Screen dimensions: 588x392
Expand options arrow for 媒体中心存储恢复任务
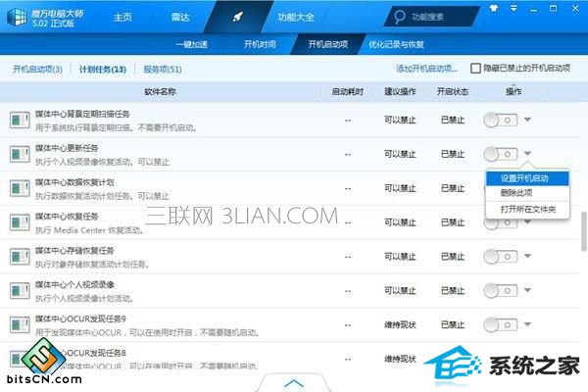pyautogui.click(x=527, y=256)
